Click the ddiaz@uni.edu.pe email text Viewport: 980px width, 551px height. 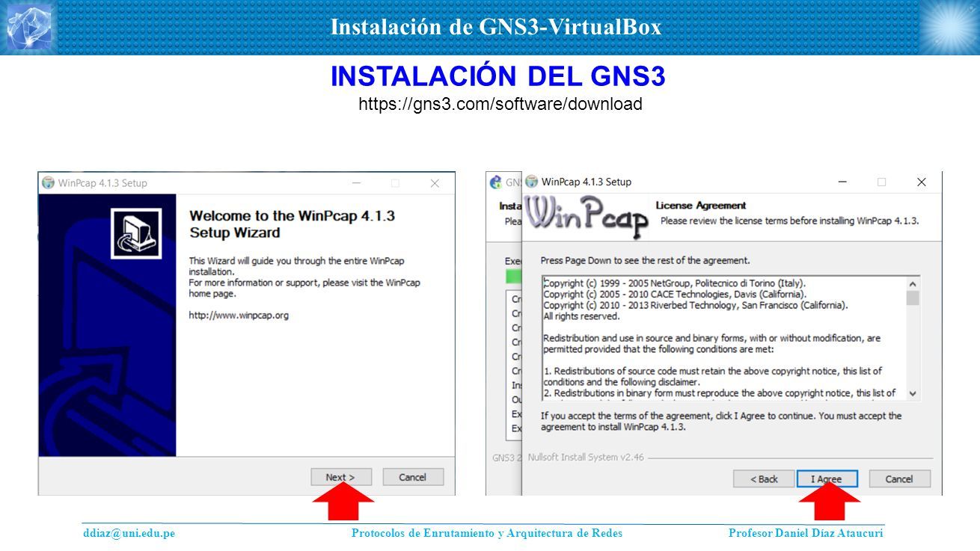(x=129, y=533)
